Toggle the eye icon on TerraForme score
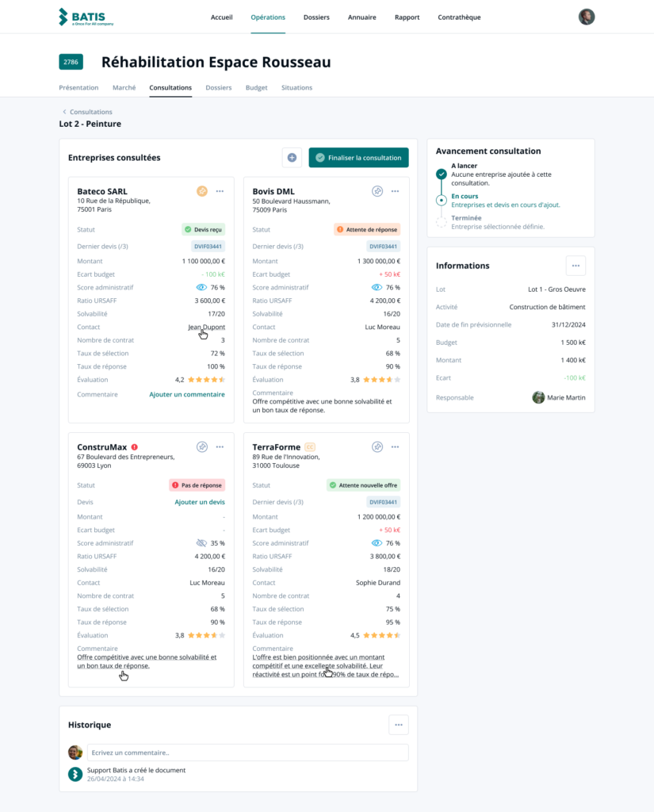The height and width of the screenshot is (812, 654). 377,543
